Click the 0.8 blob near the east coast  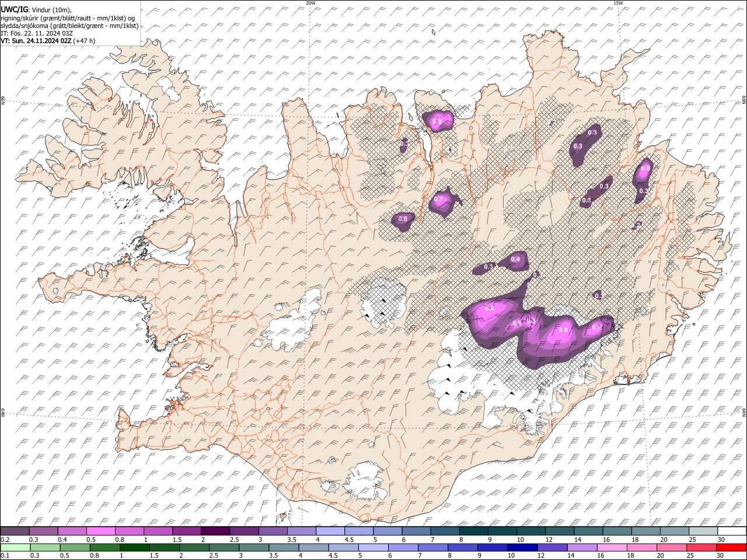(x=645, y=169)
